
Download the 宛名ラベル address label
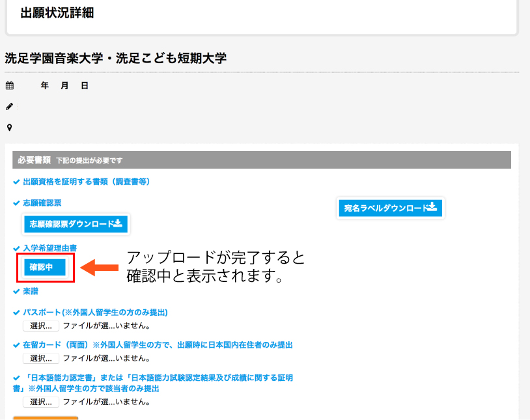pos(391,208)
